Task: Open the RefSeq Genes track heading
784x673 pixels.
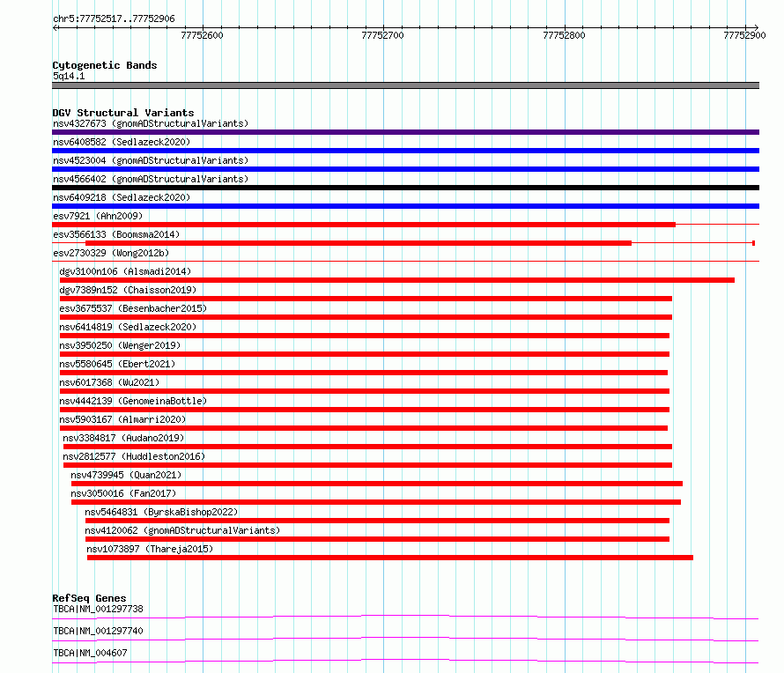Action: click(x=89, y=598)
